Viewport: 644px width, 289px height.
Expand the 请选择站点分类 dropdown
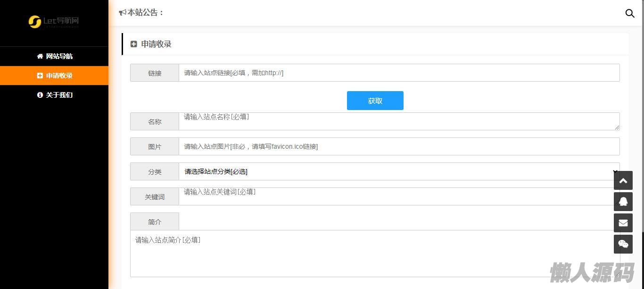coord(398,171)
